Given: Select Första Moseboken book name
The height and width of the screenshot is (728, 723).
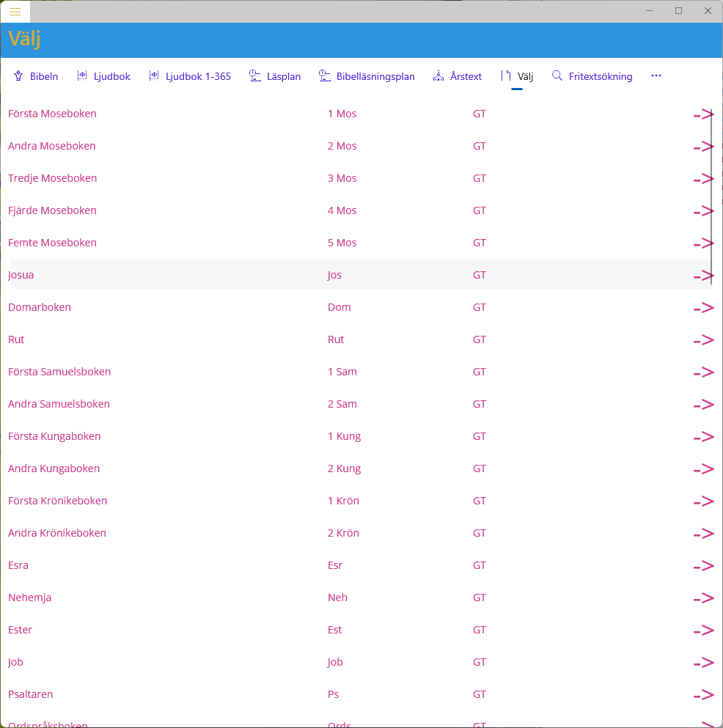Looking at the screenshot, I should tap(52, 114).
